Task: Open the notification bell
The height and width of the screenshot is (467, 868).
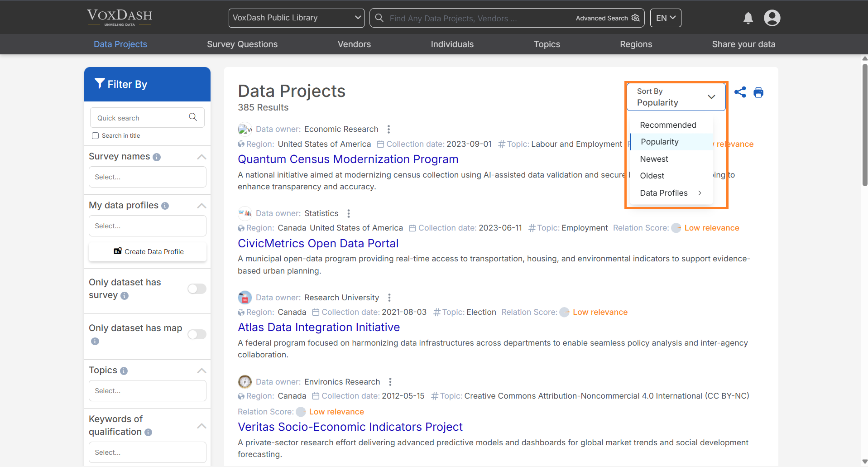Action: (x=748, y=18)
